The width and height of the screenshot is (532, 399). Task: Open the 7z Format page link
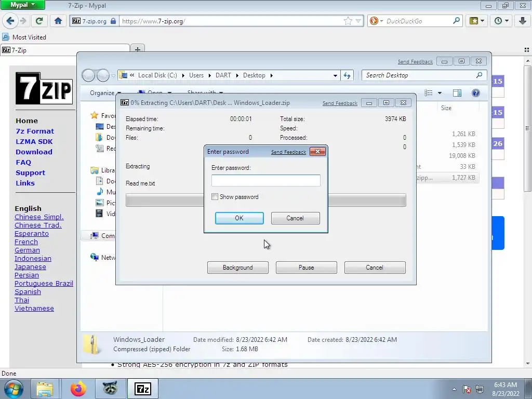[35, 131]
